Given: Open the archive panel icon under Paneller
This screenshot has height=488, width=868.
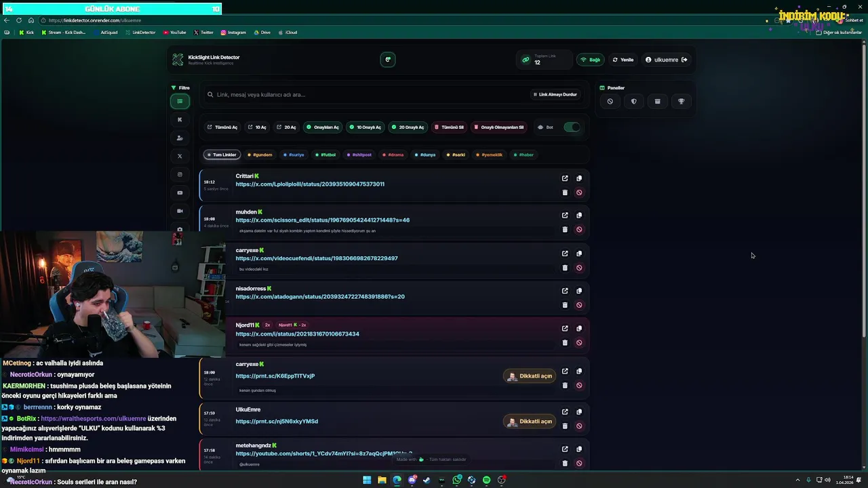Looking at the screenshot, I should point(657,102).
